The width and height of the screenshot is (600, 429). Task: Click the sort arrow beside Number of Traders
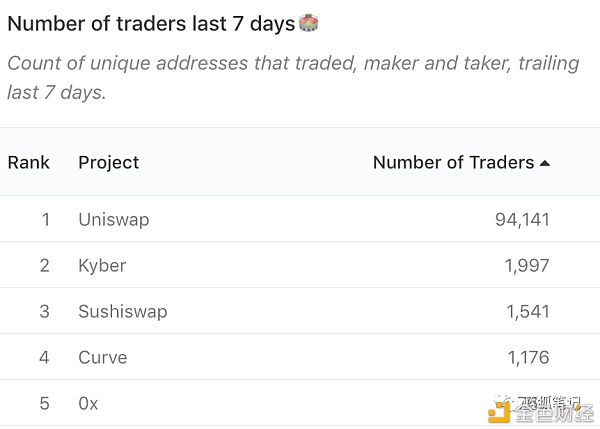(545, 163)
